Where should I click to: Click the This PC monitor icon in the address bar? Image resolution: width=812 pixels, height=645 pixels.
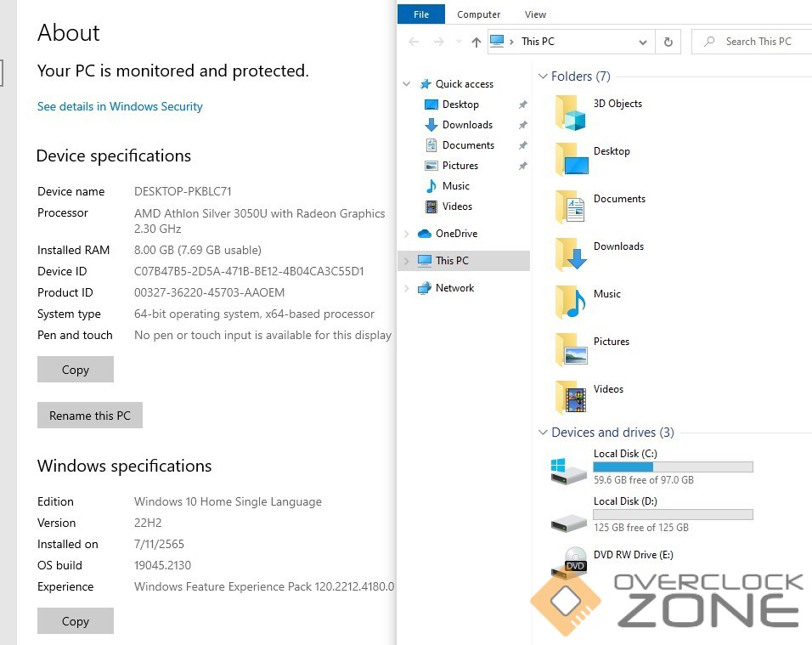pyautogui.click(x=497, y=41)
